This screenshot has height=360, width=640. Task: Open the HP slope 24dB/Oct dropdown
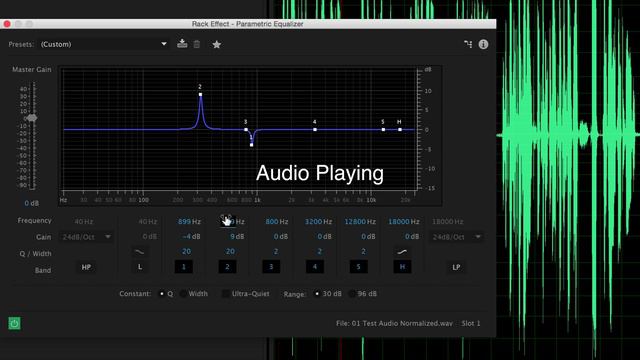coord(86,237)
